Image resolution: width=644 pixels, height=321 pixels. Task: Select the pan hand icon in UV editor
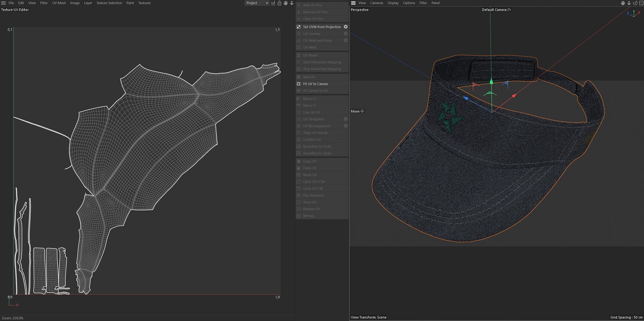tap(286, 3)
